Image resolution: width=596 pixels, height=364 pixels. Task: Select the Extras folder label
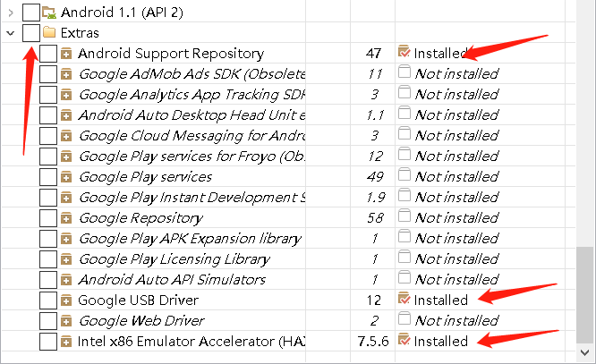coord(80,33)
